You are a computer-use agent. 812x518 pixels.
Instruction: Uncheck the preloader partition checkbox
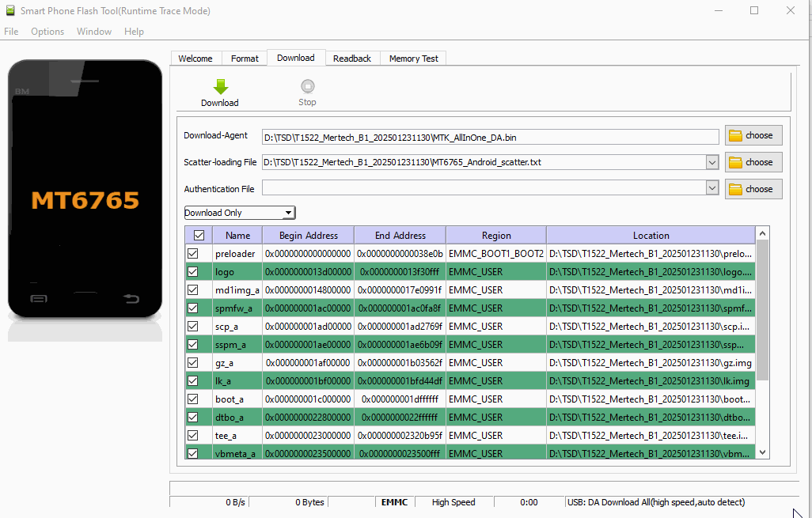[x=192, y=254]
